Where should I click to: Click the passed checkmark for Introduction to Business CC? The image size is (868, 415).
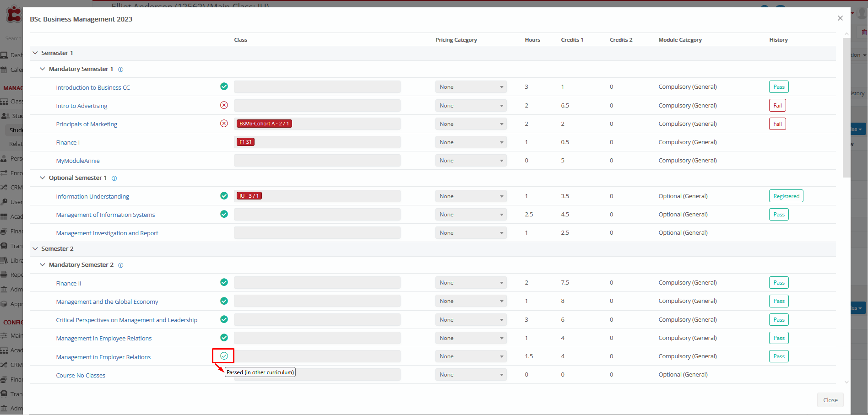(224, 86)
